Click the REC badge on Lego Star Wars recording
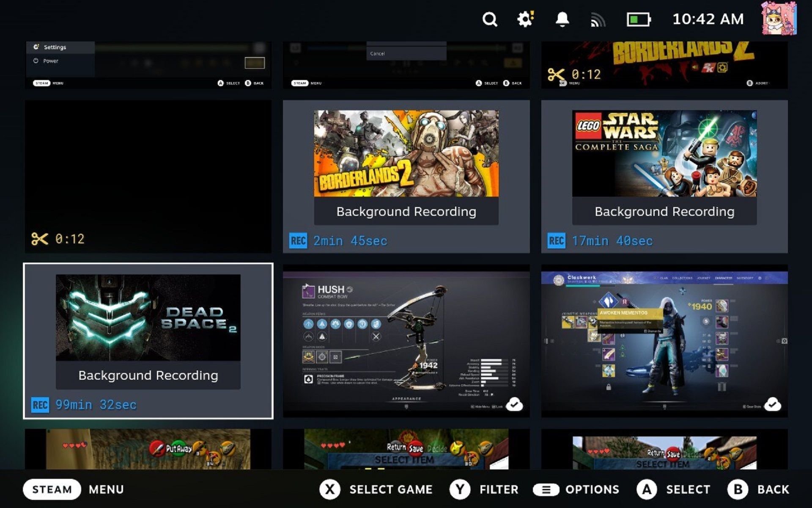This screenshot has height=508, width=812. [x=556, y=240]
